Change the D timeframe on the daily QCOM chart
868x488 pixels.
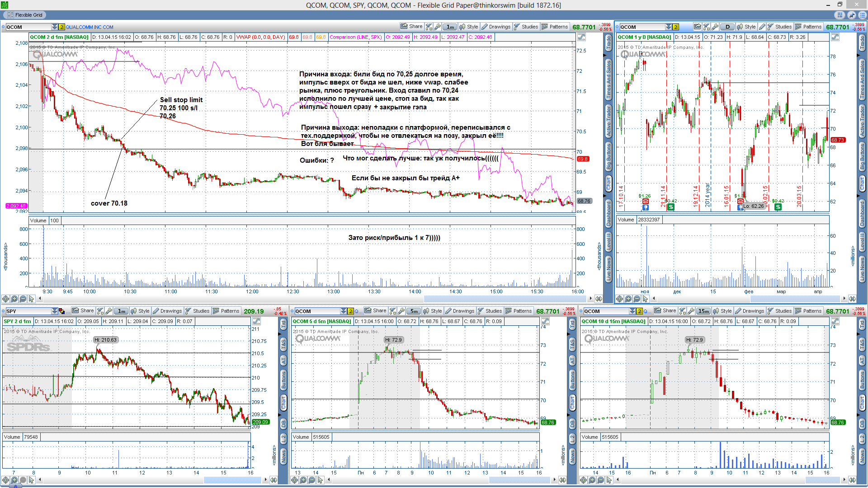727,27
